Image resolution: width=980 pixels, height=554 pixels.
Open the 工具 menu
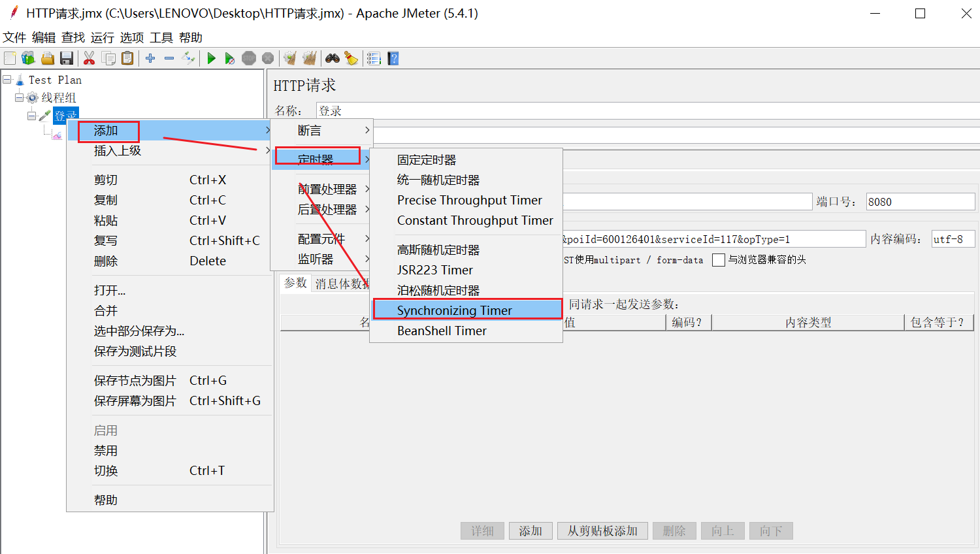[x=161, y=37]
